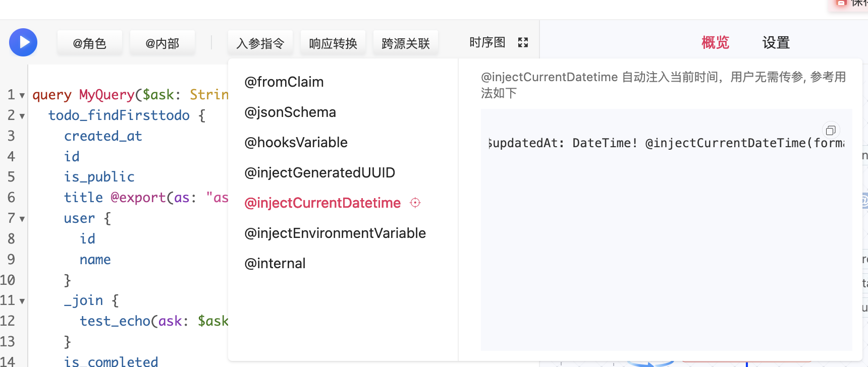Open the @角色 directive button
Screen dimensions: 868x367
pos(89,43)
